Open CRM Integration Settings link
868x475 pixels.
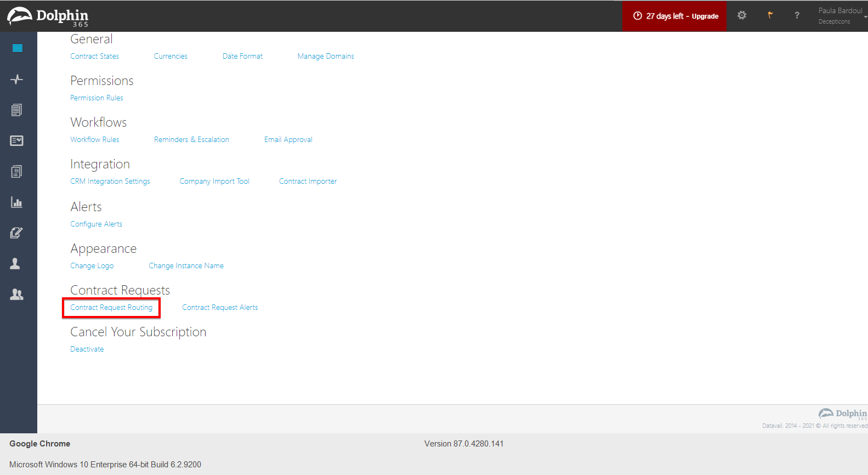110,181
